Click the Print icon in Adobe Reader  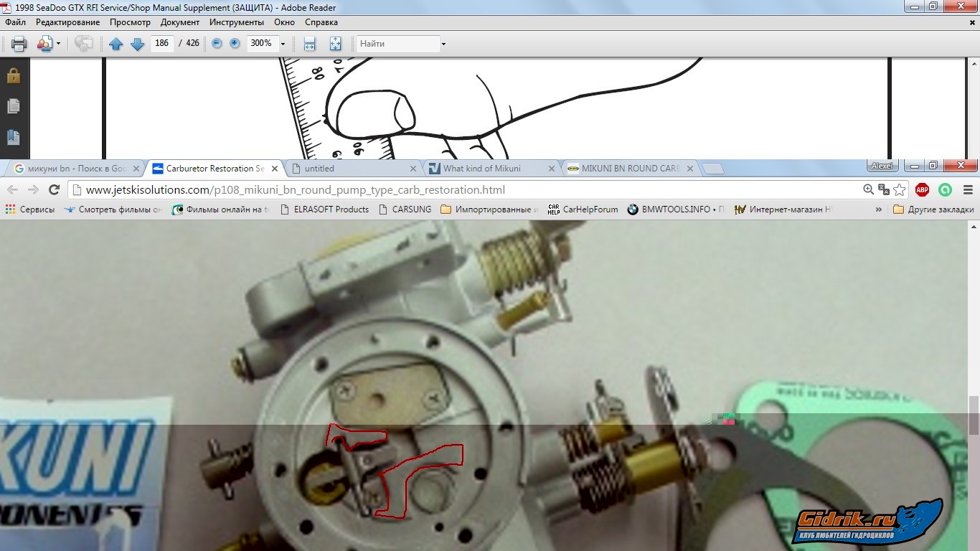19,44
